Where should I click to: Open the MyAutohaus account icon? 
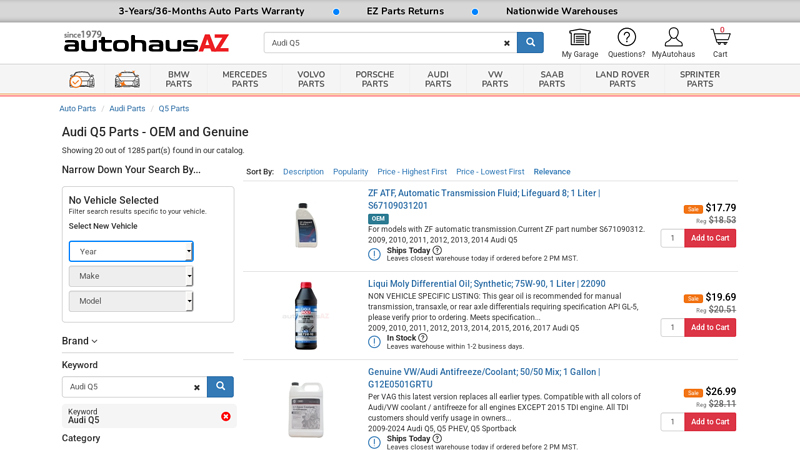tap(673, 38)
